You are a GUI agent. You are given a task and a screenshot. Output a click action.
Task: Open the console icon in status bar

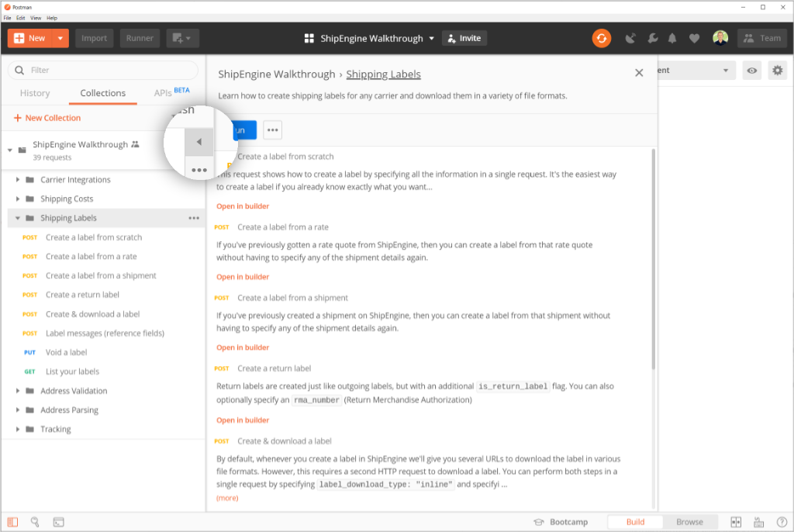click(58, 522)
